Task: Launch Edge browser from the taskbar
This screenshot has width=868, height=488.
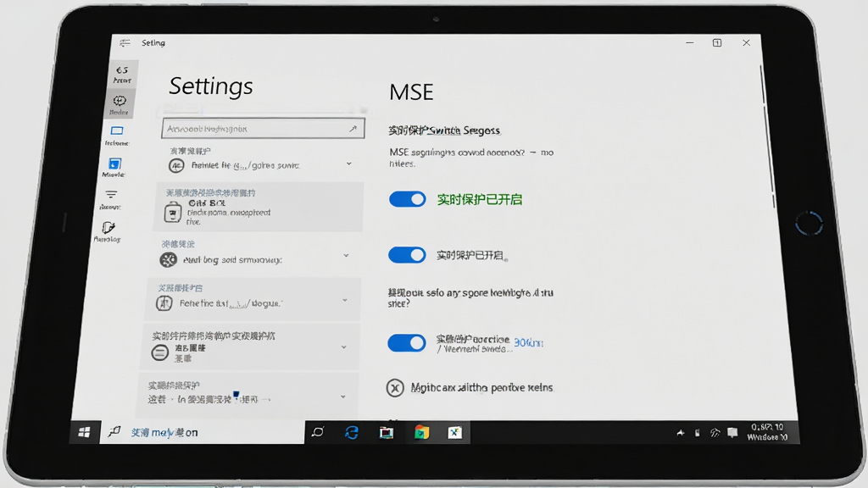Action: coord(352,432)
